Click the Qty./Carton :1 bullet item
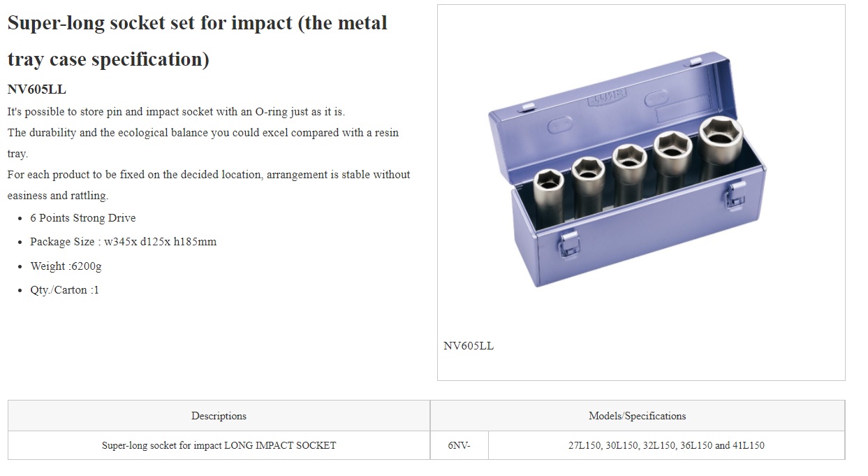868x476 pixels. 64,290
